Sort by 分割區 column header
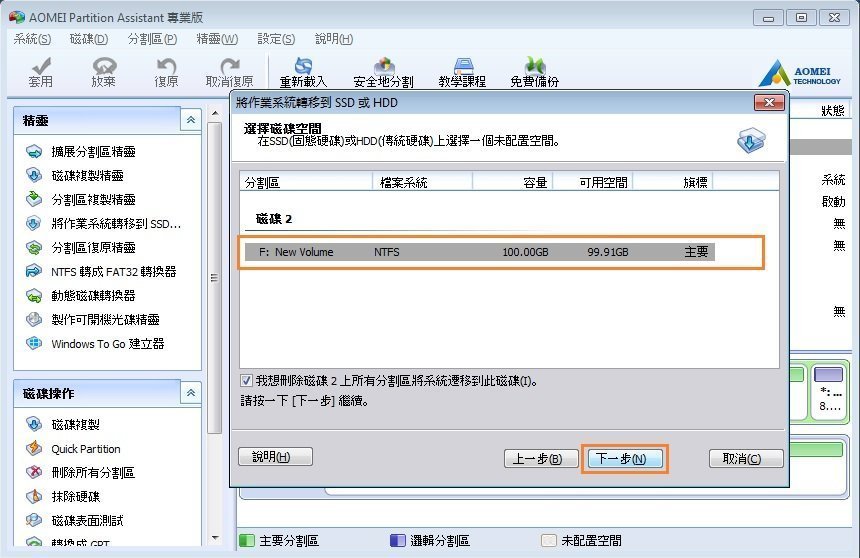 306,182
